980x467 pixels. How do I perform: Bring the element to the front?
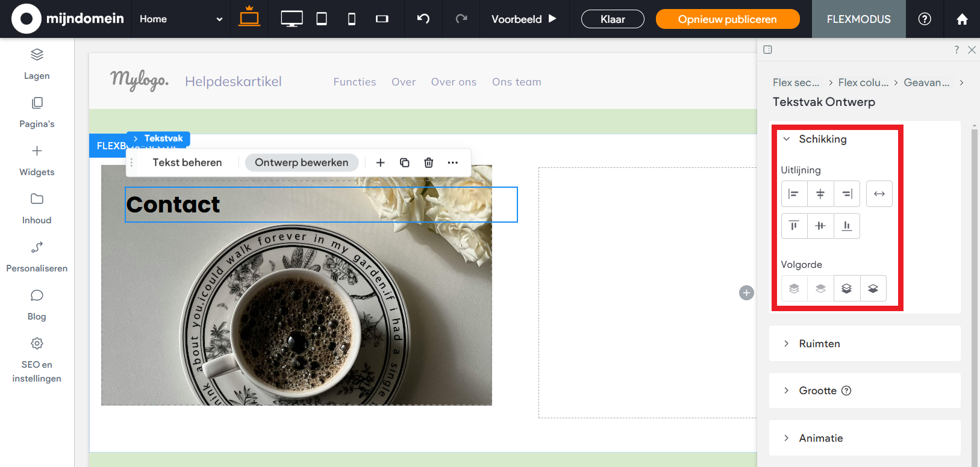[x=794, y=288]
